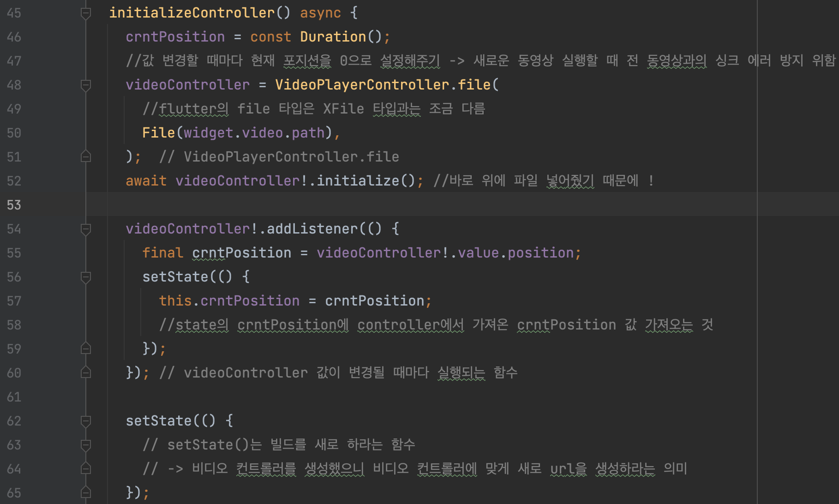839x504 pixels.
Task: Click url word in line 64 comment
Action: coord(563,469)
